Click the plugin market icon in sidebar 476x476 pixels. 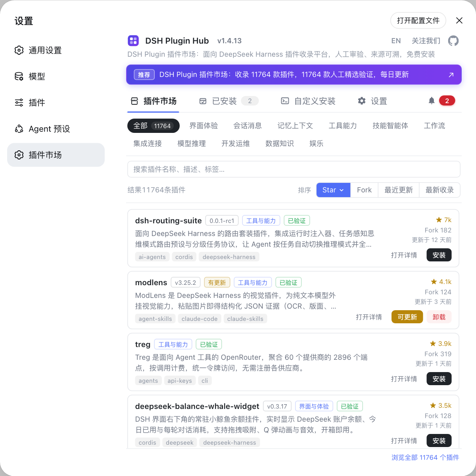coord(19,155)
